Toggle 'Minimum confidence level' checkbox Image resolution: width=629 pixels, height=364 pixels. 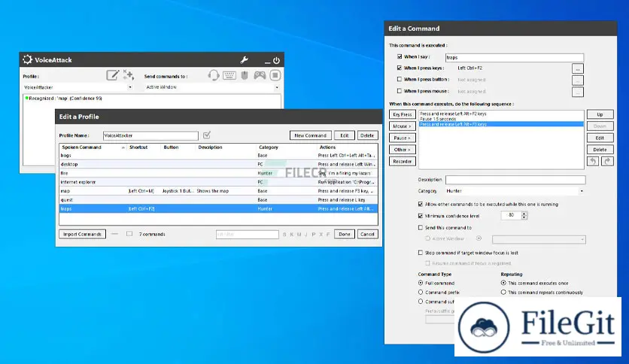(x=421, y=216)
